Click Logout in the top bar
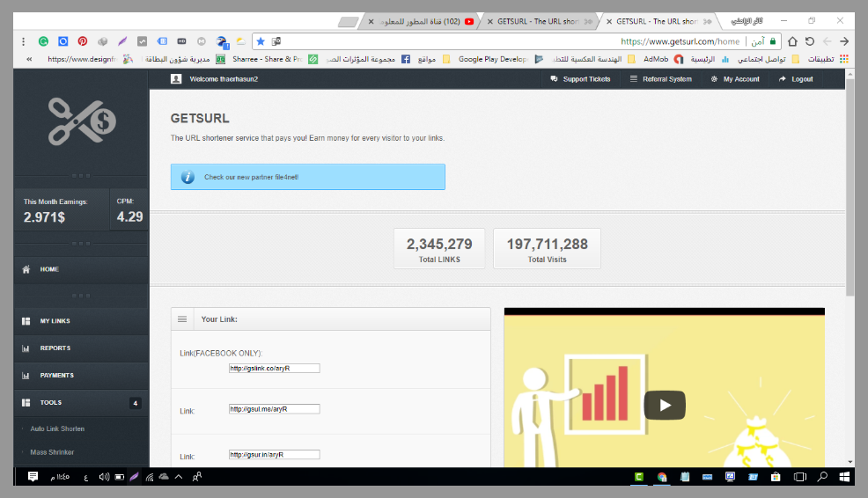This screenshot has width=868, height=498. [x=796, y=79]
